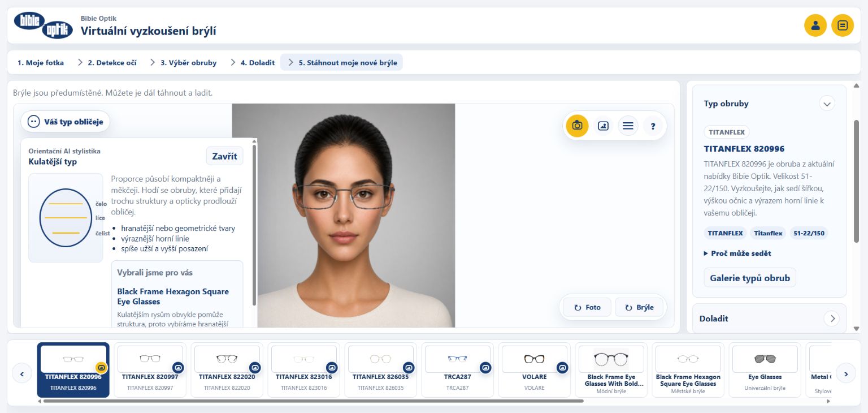
Task: Switch to step 1. Moje fotka
Action: (41, 63)
